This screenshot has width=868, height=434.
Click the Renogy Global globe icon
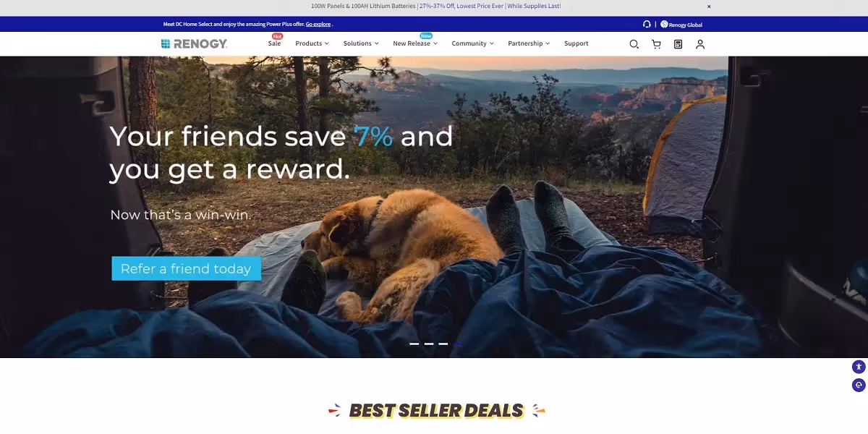point(664,25)
